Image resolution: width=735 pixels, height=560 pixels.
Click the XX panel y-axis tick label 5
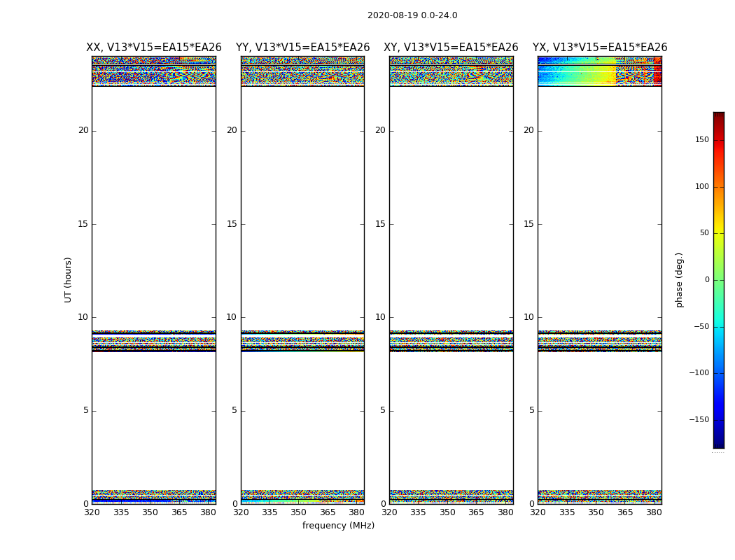point(86,410)
